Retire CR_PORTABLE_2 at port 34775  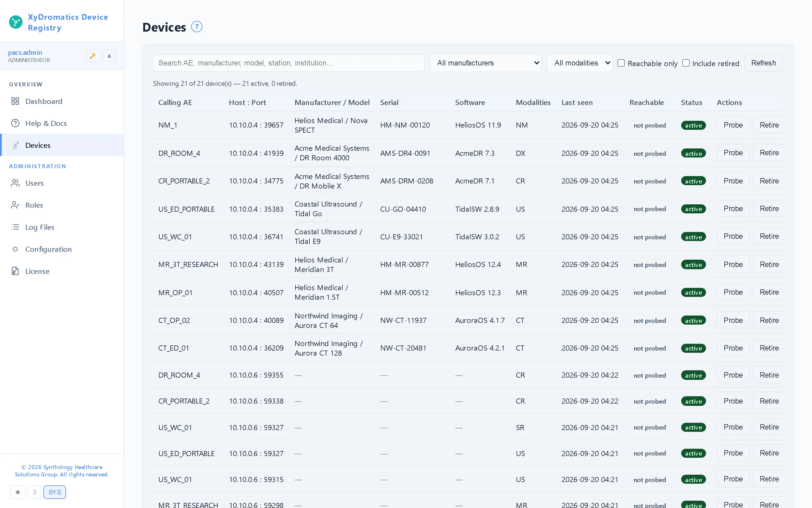point(769,181)
